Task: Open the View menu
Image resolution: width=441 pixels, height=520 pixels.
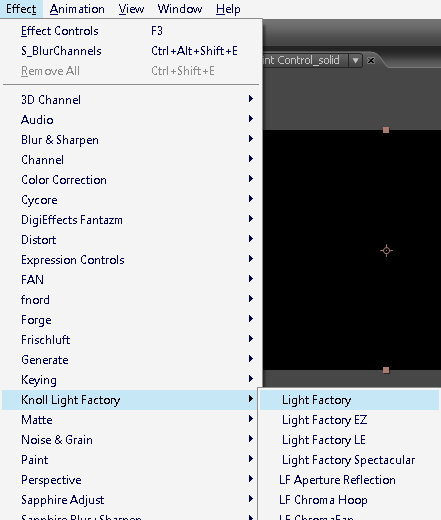Action: 131,9
